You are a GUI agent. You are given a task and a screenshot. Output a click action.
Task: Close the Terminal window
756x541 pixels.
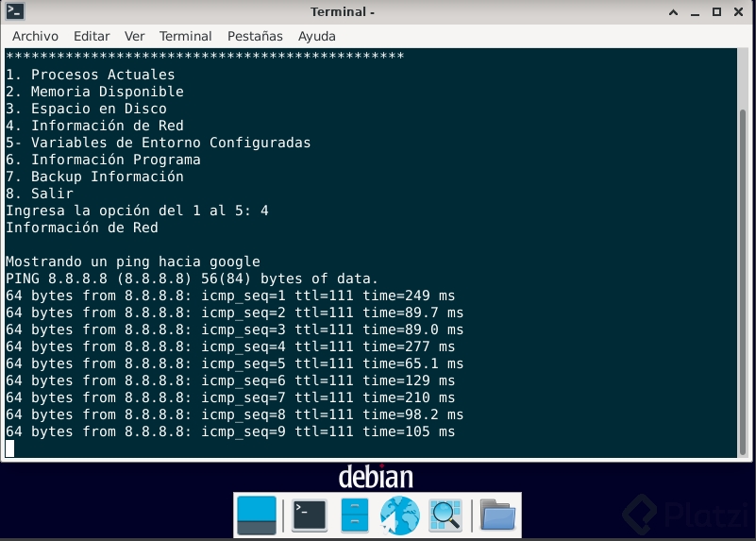739,12
